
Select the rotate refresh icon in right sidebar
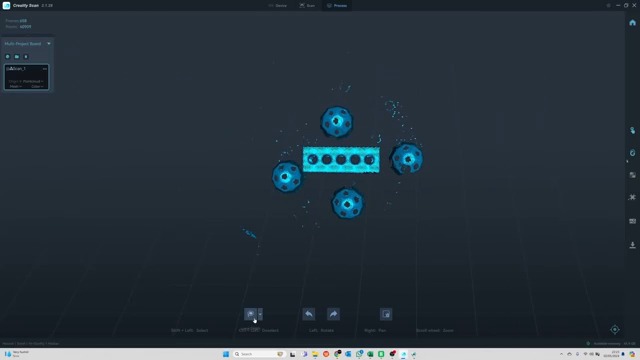(x=632, y=153)
